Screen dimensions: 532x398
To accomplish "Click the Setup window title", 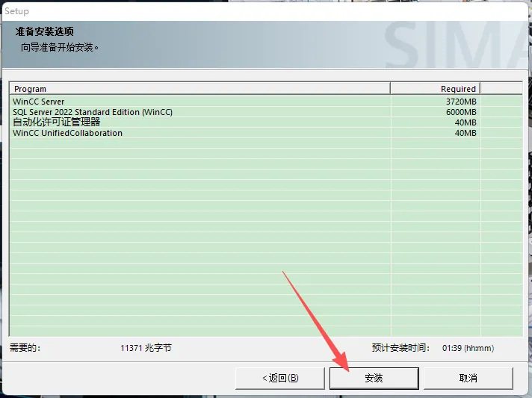I will 16,11.
